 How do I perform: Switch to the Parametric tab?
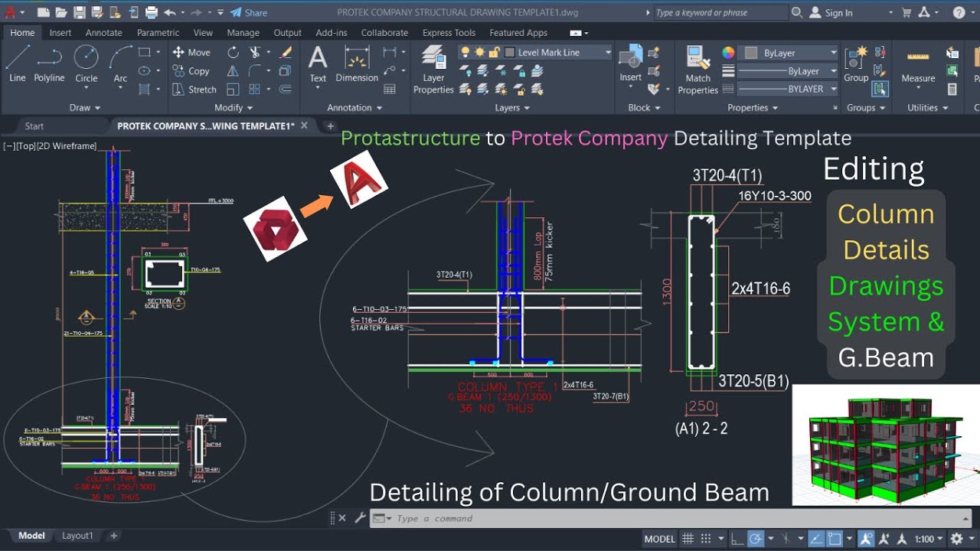point(158,33)
